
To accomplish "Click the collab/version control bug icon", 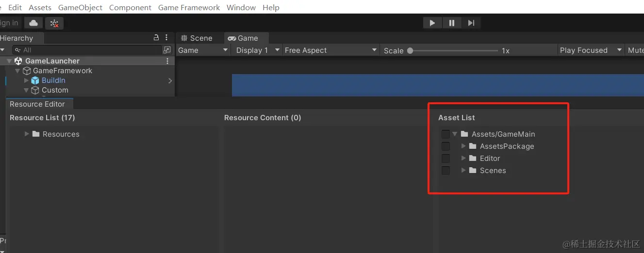I will pos(54,23).
